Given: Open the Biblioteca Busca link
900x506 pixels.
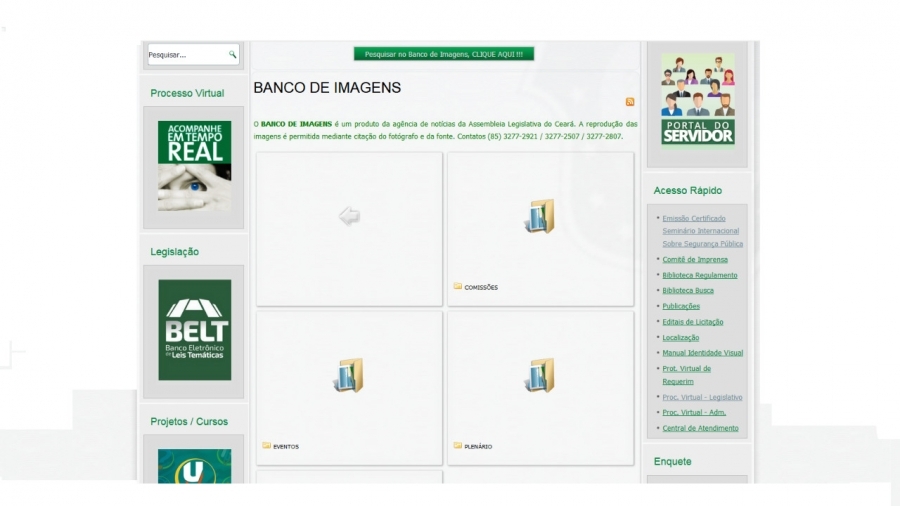Looking at the screenshot, I should click(x=687, y=291).
